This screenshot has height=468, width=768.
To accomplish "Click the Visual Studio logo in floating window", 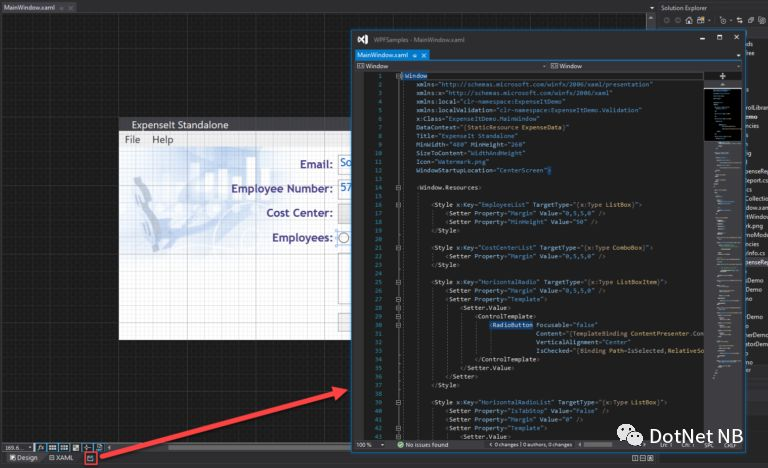I will coord(362,39).
